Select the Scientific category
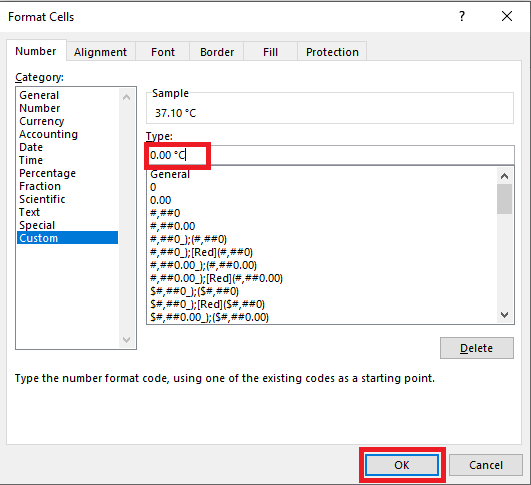Viewport: 531px width, 485px height. (42, 199)
